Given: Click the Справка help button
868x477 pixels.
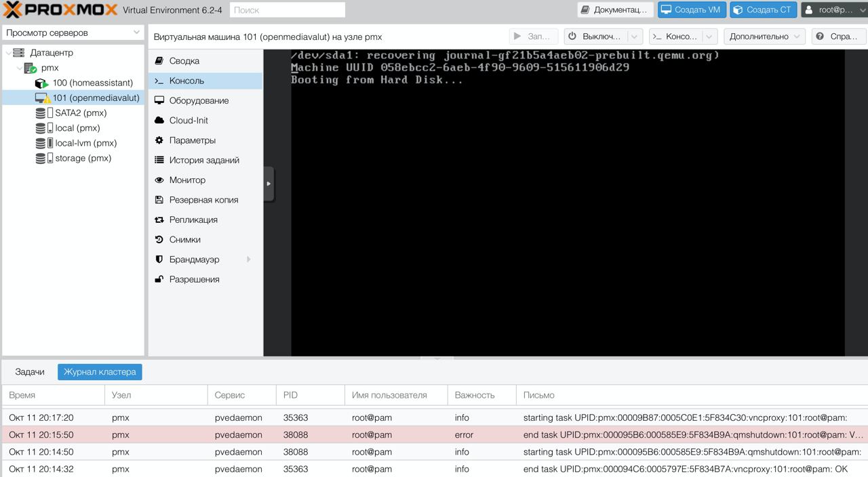Looking at the screenshot, I should [838, 37].
